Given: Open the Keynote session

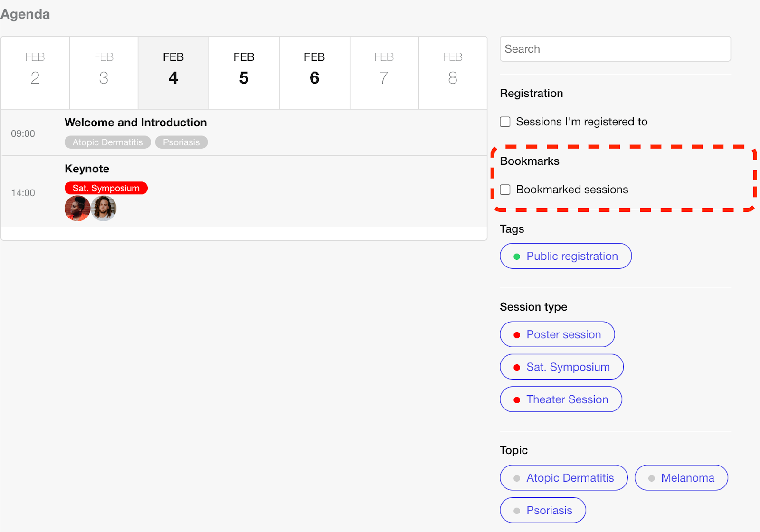Looking at the screenshot, I should point(87,169).
